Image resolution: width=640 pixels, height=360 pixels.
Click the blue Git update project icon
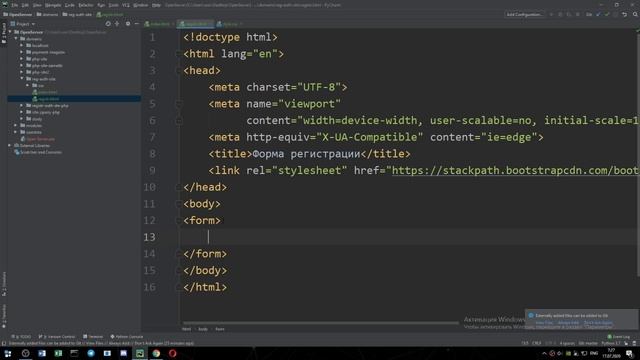click(598, 15)
